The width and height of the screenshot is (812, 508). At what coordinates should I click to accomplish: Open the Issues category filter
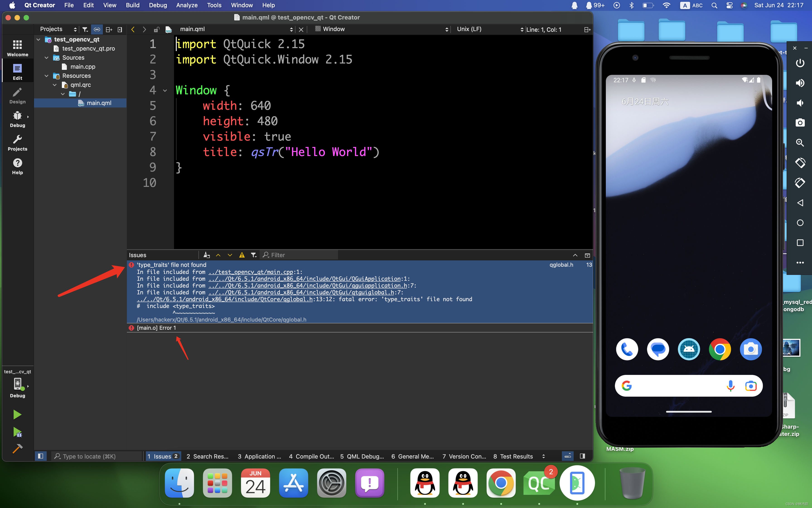pos(254,255)
